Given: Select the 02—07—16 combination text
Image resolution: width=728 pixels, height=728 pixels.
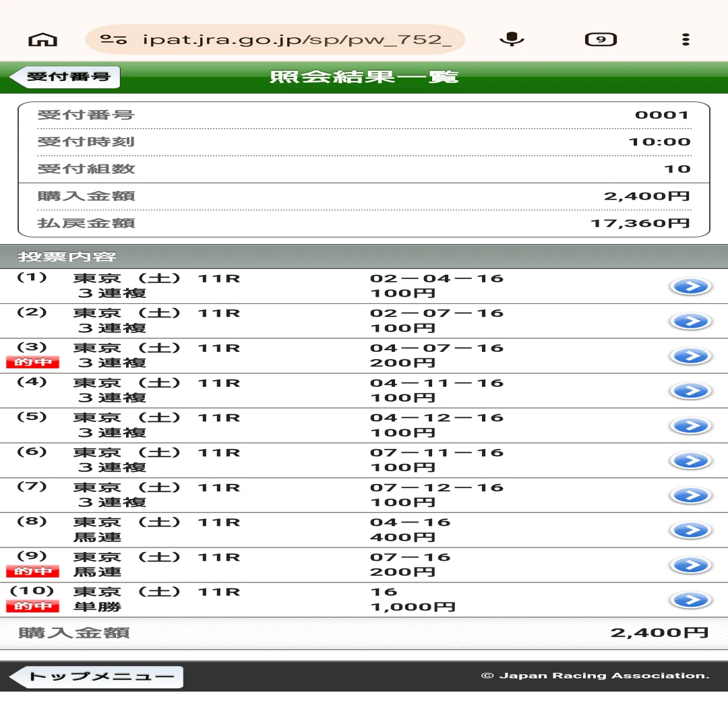Looking at the screenshot, I should click(x=436, y=313).
